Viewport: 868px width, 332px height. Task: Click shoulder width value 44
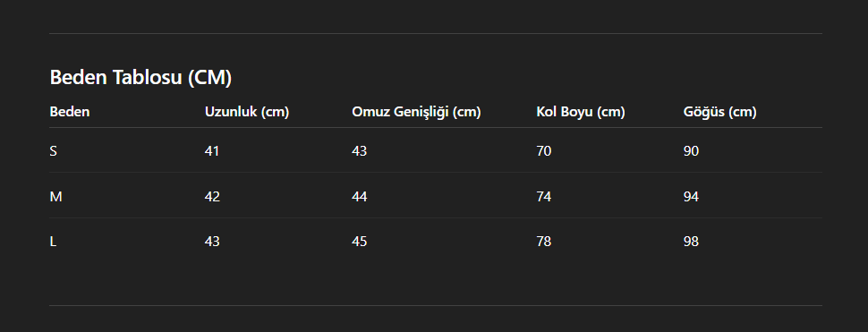pyautogui.click(x=359, y=197)
